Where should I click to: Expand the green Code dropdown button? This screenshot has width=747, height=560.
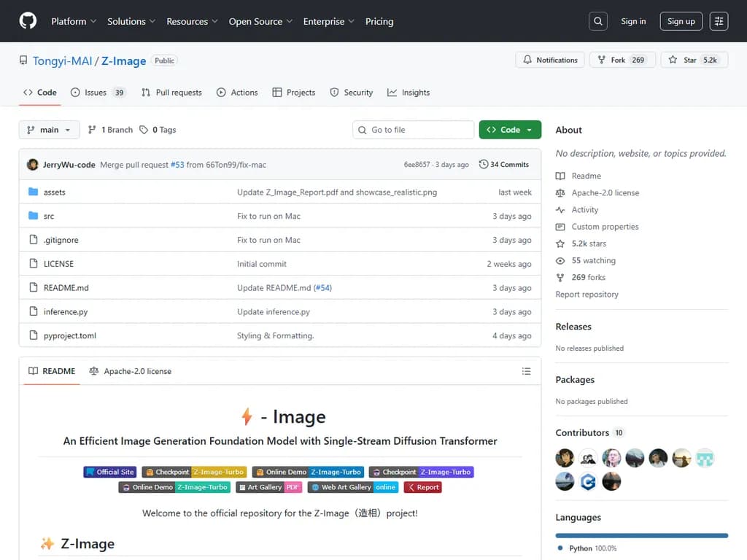[x=510, y=130]
